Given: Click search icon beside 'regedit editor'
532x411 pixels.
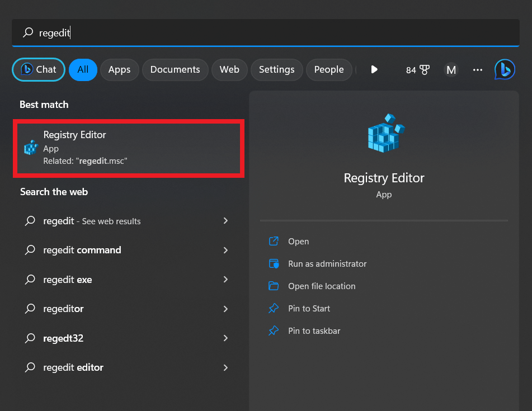Looking at the screenshot, I should [30, 367].
